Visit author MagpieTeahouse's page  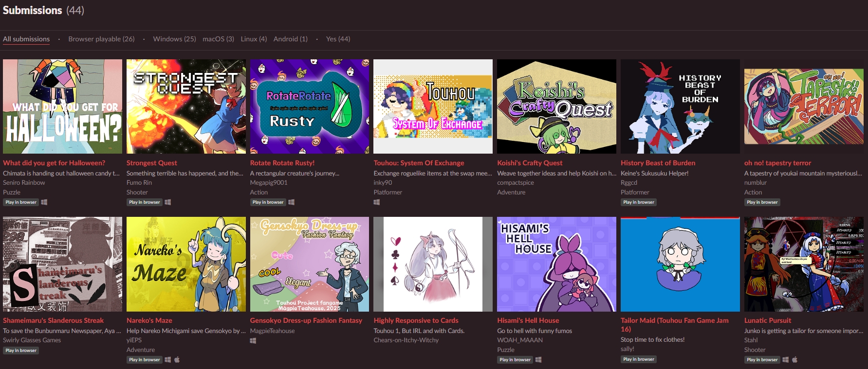click(273, 331)
